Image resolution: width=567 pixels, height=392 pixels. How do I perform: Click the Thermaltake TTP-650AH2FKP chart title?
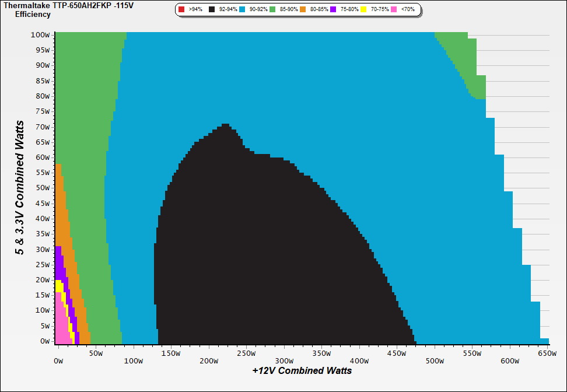point(64,5)
